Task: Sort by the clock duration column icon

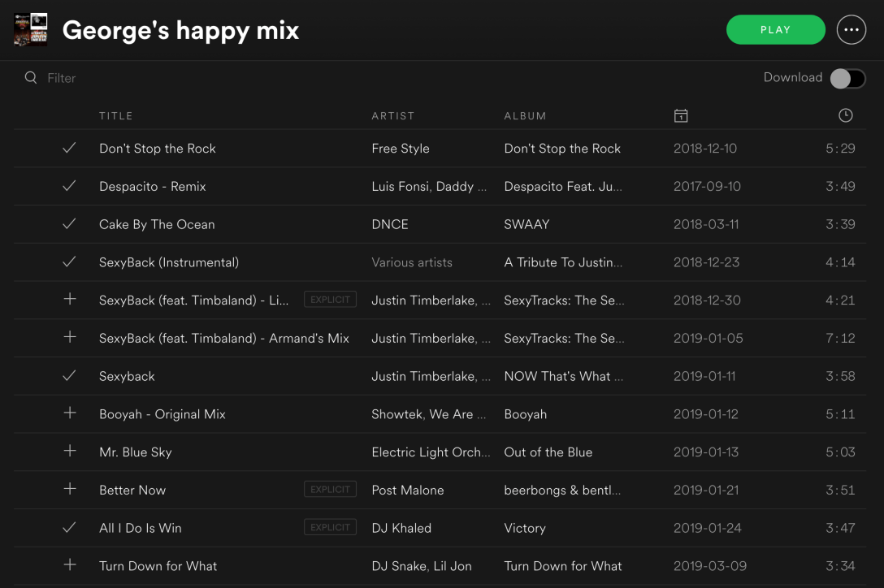Action: (x=845, y=116)
